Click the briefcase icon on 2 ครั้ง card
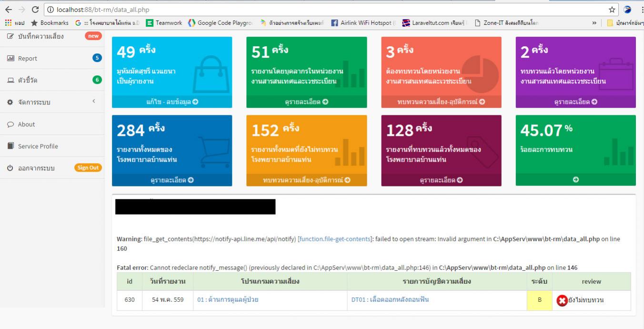Image resolution: width=644 pixels, height=329 pixels. 616,75
